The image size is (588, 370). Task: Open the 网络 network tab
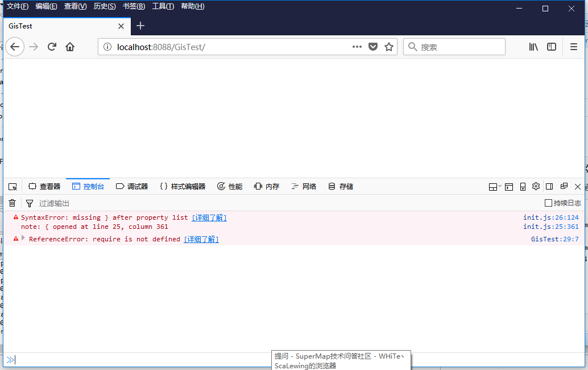coord(304,187)
